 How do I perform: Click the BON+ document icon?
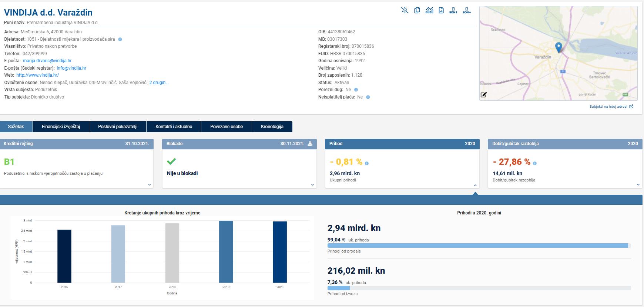[467, 10]
